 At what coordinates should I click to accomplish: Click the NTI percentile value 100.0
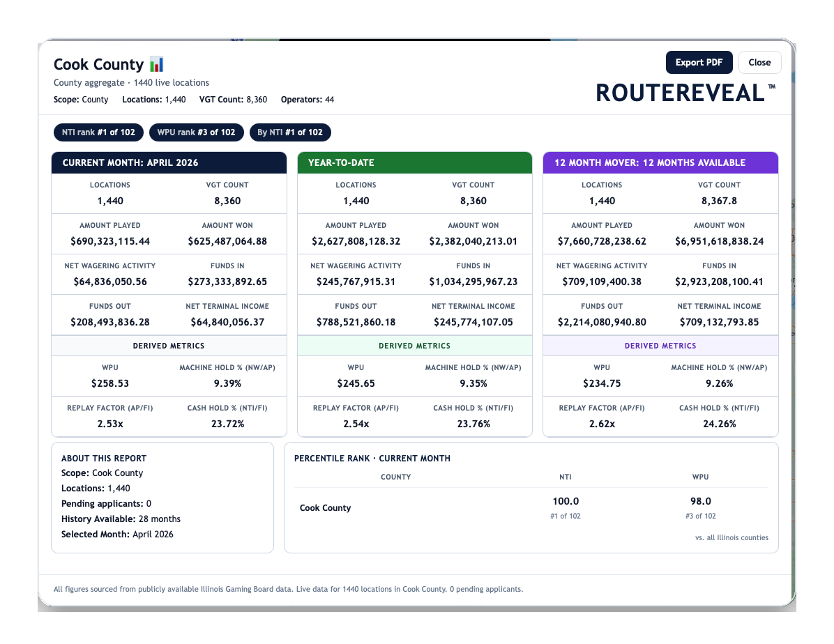[x=566, y=502]
